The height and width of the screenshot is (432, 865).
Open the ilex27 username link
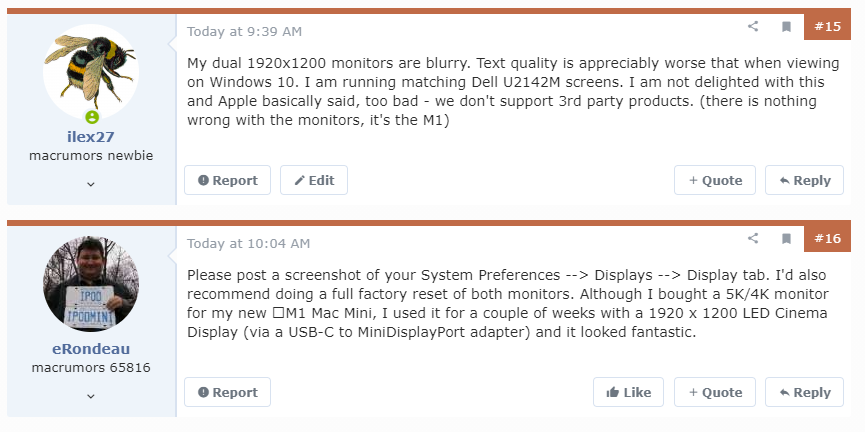pyautogui.click(x=91, y=137)
